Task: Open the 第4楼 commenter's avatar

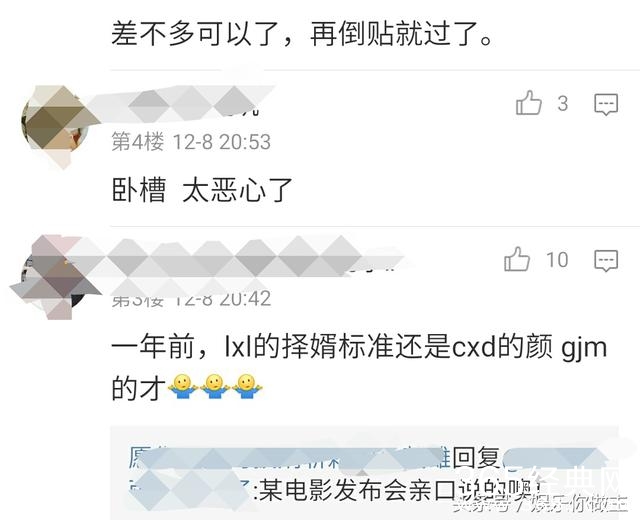Action: pos(55,124)
